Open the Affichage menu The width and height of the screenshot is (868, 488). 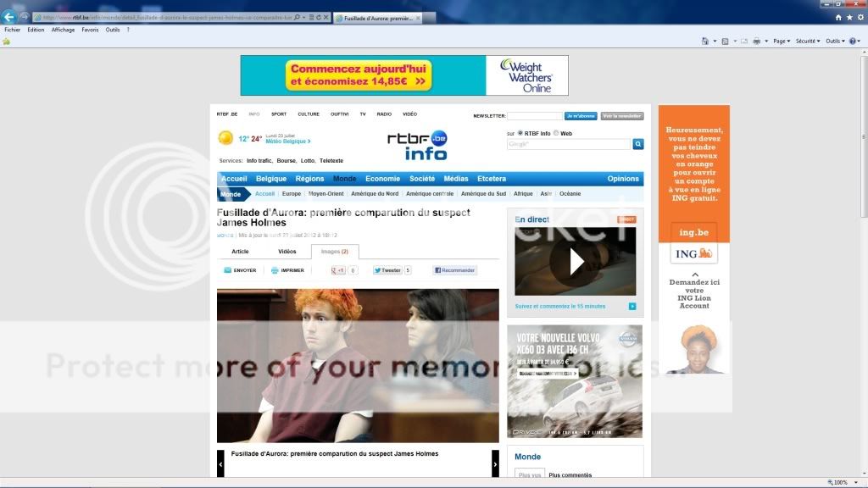click(63, 30)
